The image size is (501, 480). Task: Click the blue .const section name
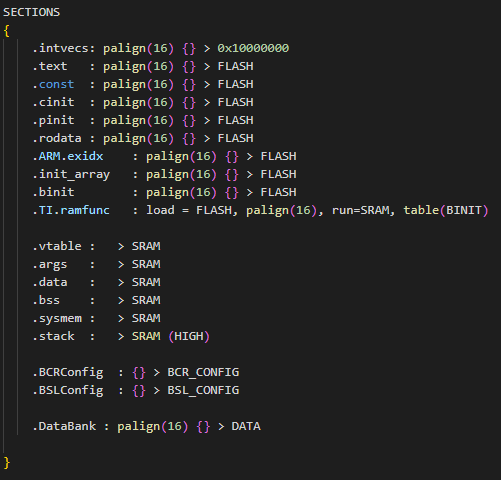(x=53, y=84)
